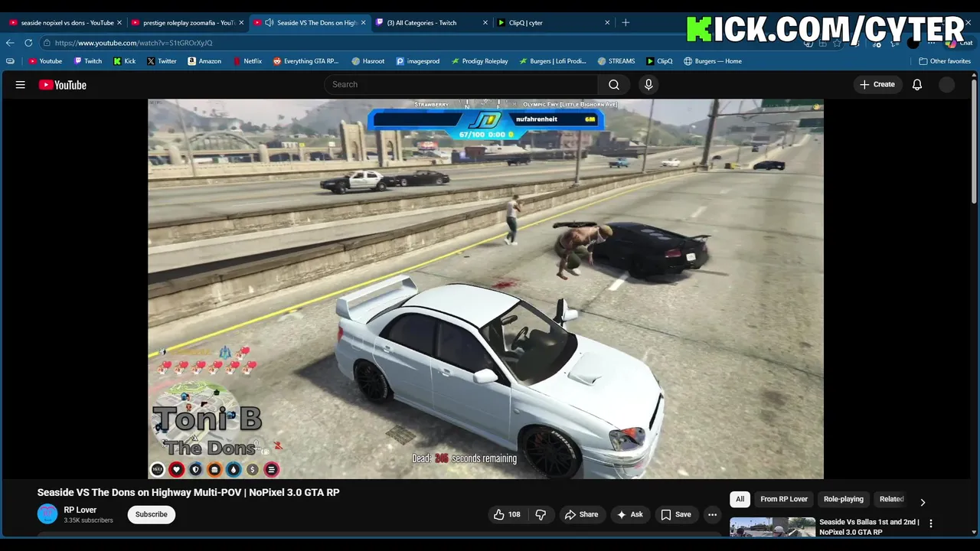Close the Twitch All Categories tab
Viewport: 980px width, 551px height.
coord(485,23)
